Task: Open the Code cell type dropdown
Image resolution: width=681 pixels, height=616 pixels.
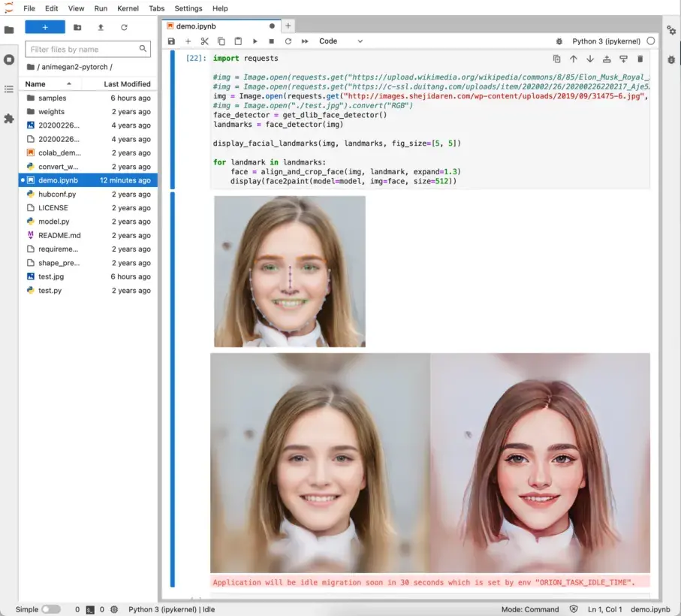Action: (x=340, y=41)
